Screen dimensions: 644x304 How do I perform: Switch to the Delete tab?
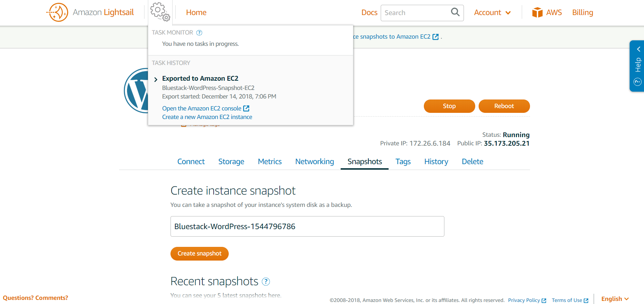472,161
